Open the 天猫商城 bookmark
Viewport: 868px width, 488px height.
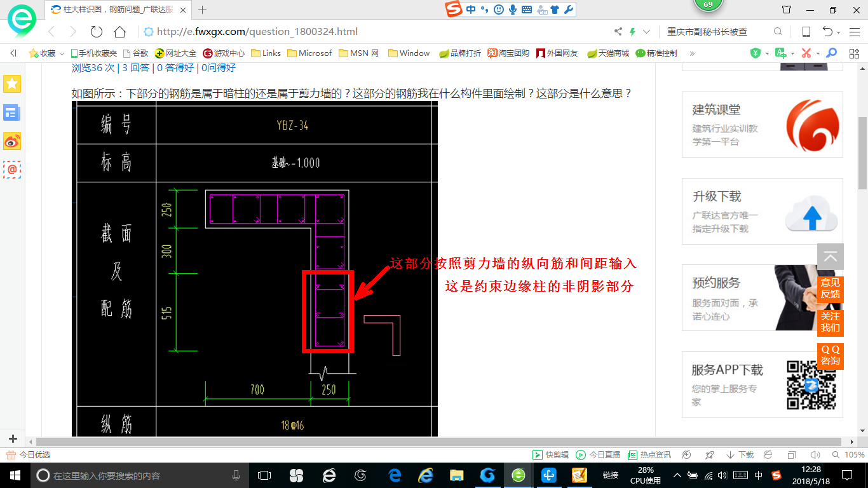pos(608,53)
